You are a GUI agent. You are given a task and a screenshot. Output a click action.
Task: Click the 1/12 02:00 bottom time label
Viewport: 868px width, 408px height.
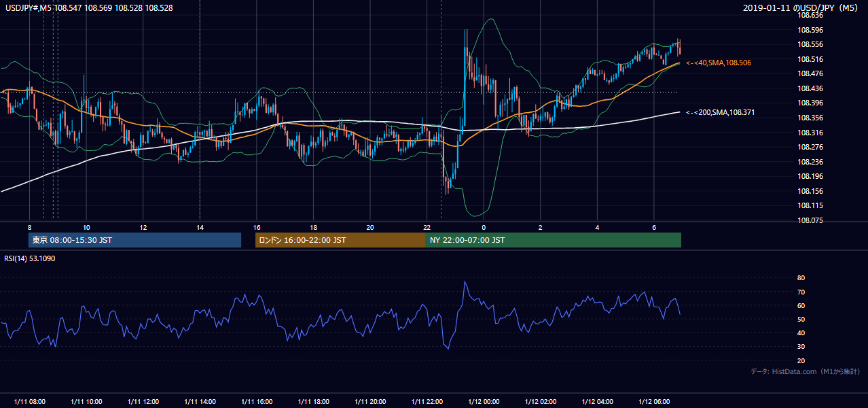(x=541, y=402)
